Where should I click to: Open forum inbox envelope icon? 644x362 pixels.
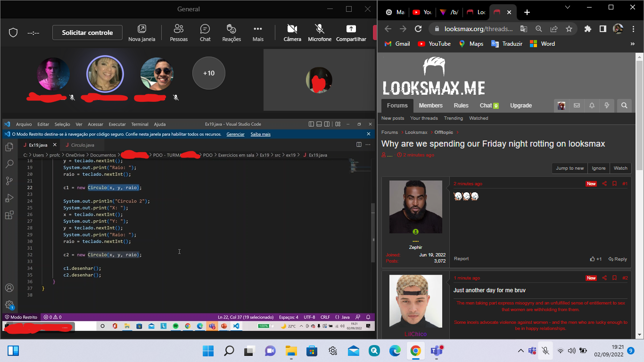pyautogui.click(x=577, y=106)
